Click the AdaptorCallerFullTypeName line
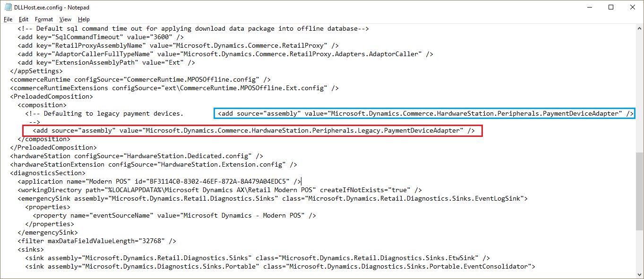Screen dimensions: 644x279 tap(225, 54)
